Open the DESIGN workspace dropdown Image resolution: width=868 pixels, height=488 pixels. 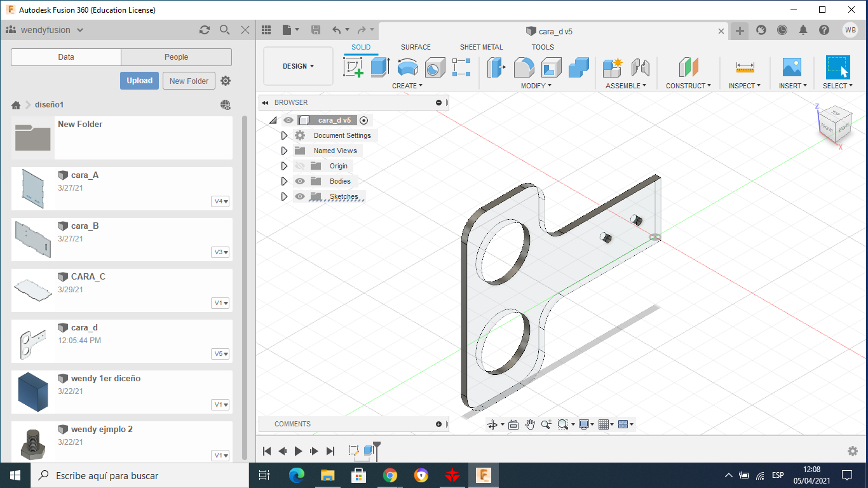[298, 66]
